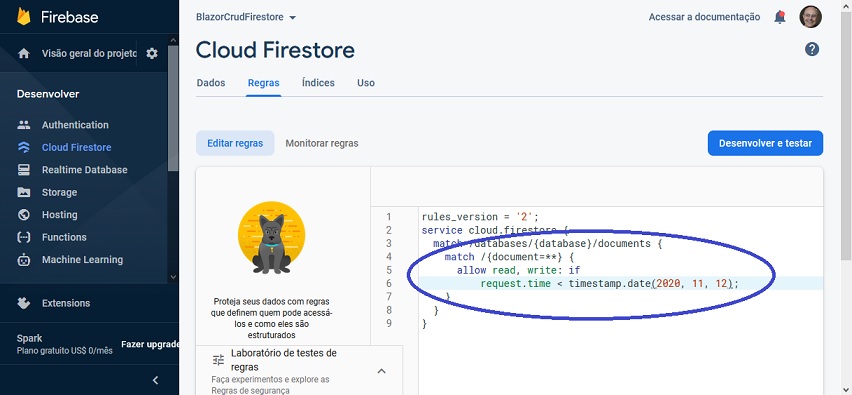Click the 'service cloud.firestore' code line
Screen dimensions: 852x395
click(x=494, y=230)
